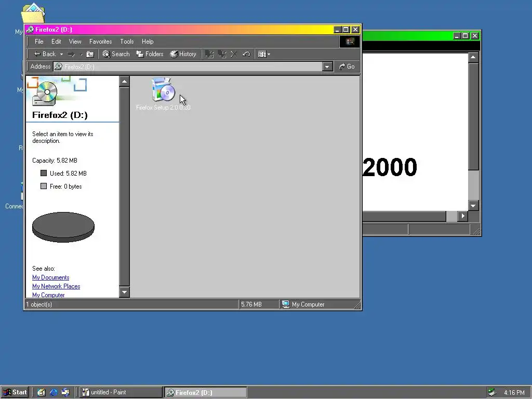This screenshot has width=532, height=399.
Task: Click the background window's scroll right arrow
Action: point(463,216)
